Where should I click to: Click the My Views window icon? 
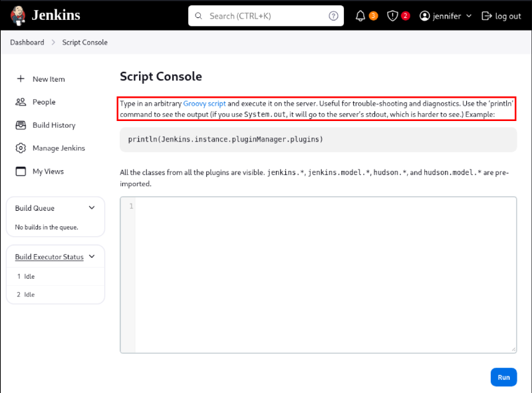21,172
